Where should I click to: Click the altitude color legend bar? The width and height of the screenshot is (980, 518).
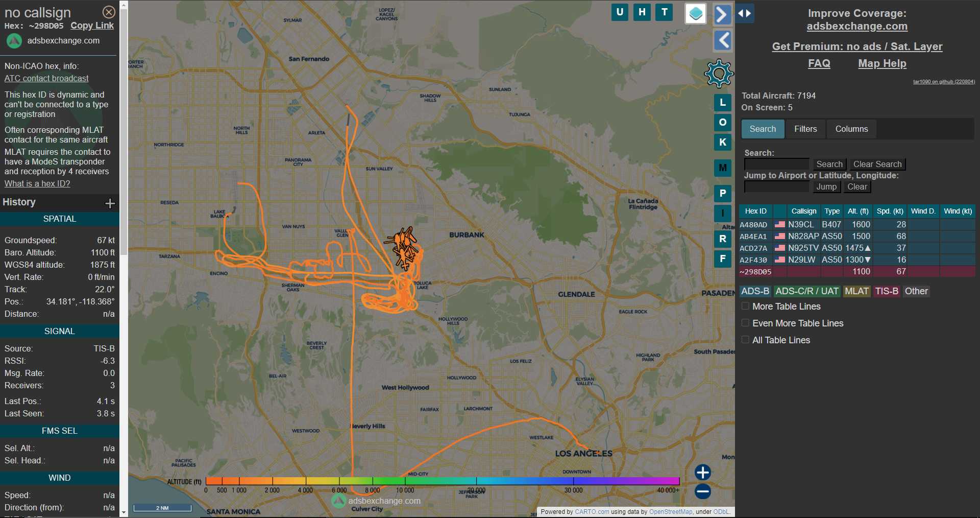tap(442, 481)
